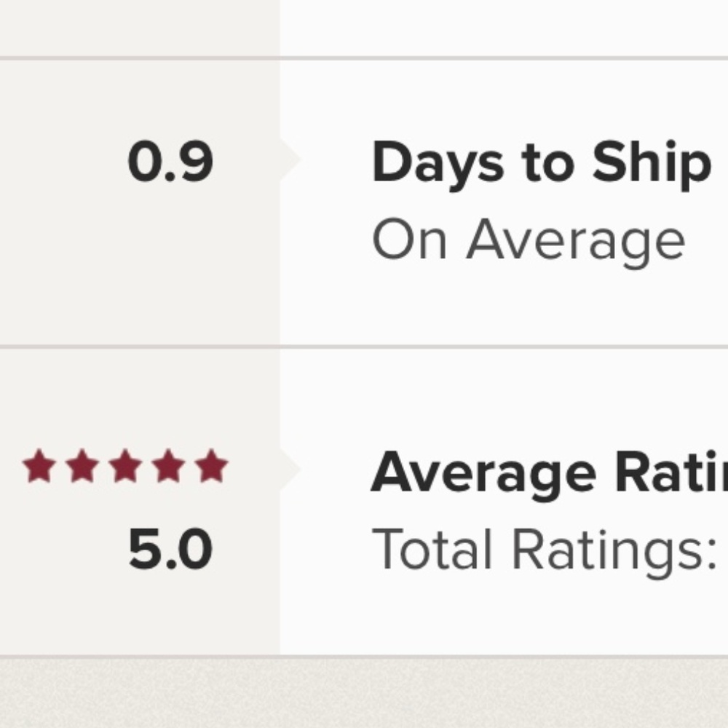
Task: Select the fifth red rating star
Action: (211, 466)
